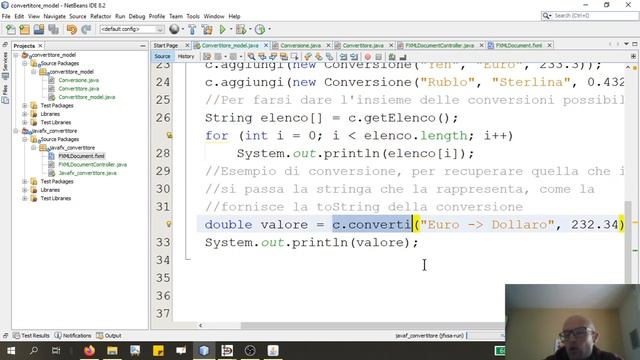Open the Notifications panel button
The height and width of the screenshot is (360, 640).
[73, 336]
